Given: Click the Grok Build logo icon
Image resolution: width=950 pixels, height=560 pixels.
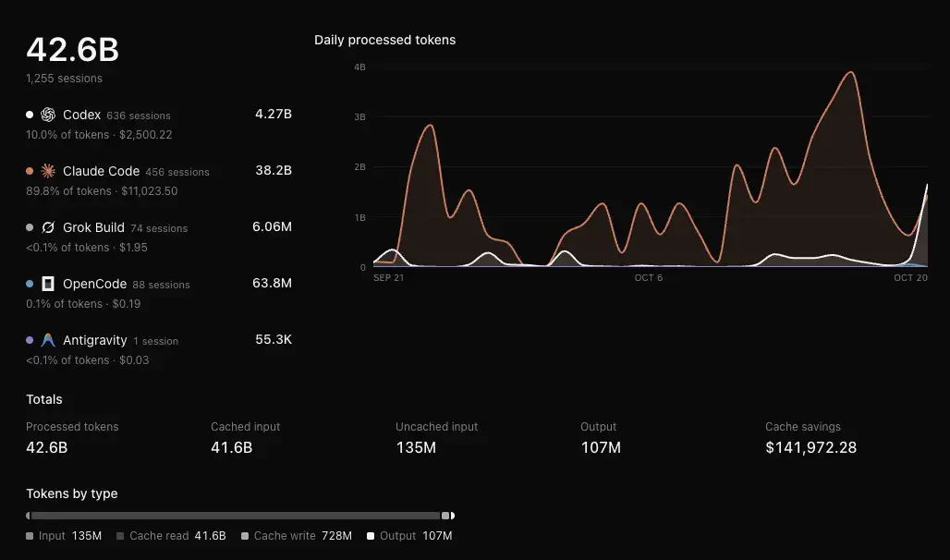Looking at the screenshot, I should [x=48, y=227].
